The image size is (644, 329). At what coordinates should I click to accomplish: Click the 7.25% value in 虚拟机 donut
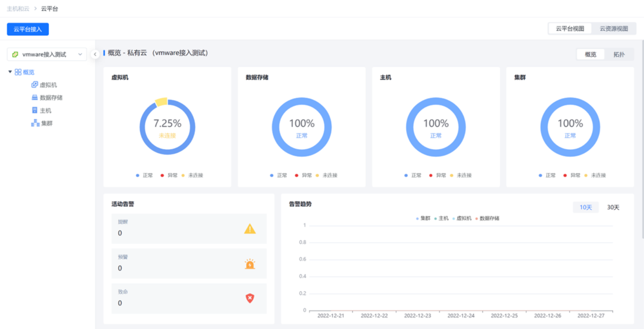[167, 123]
